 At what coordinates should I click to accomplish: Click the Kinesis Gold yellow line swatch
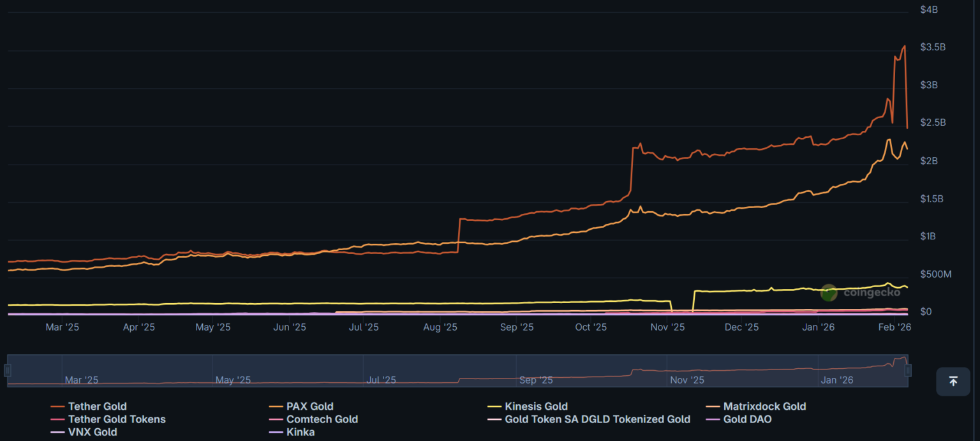coord(494,407)
